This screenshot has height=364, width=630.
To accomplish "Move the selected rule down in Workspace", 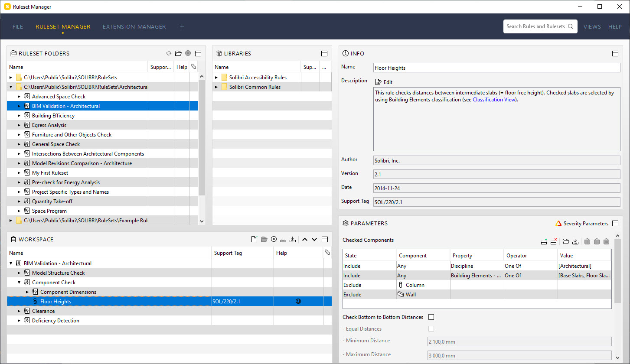I will point(314,239).
